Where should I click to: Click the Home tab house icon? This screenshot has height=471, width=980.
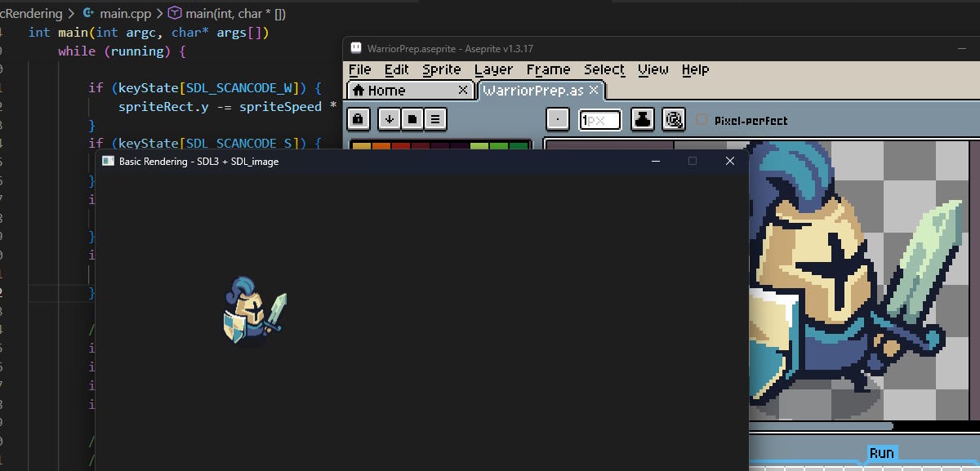[x=358, y=90]
